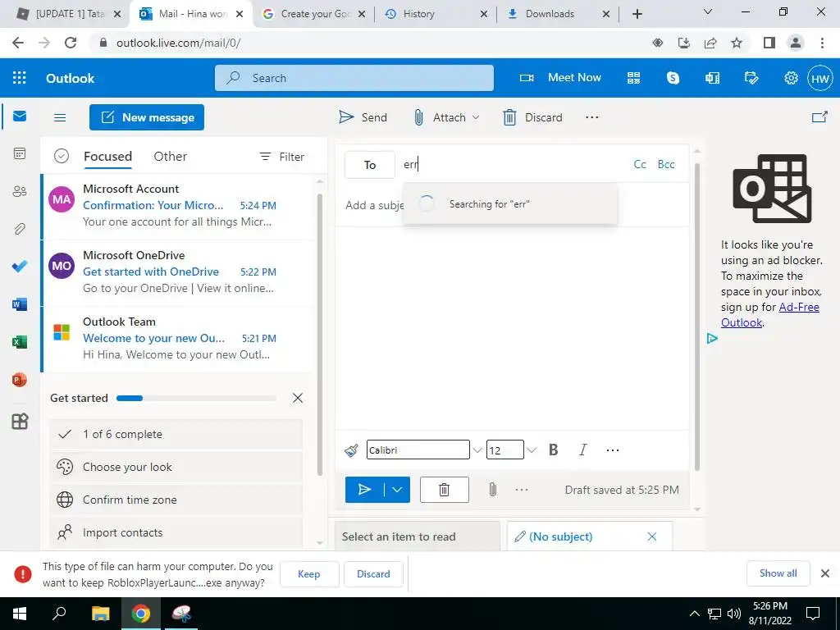This screenshot has height=630, width=840.
Task: Open the QR code icon in header
Action: (x=634, y=78)
